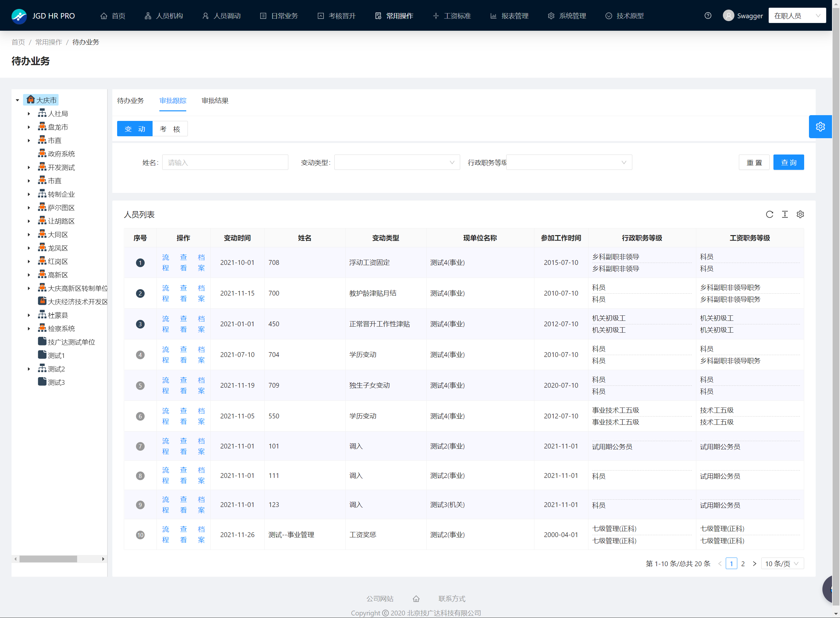This screenshot has width=840, height=618.
Task: Open the 在职人员 dropdown
Action: point(797,16)
